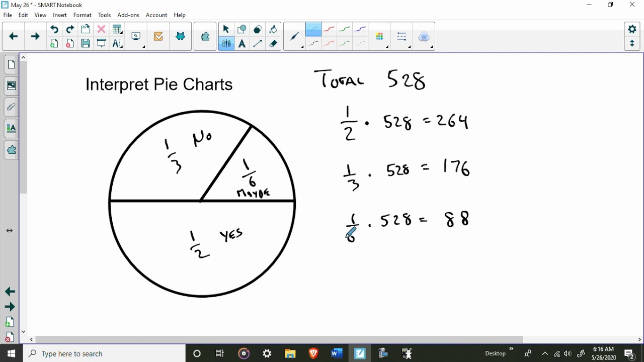Launch the monster activity builder icon
This screenshot has width=644, height=362.
(x=181, y=36)
